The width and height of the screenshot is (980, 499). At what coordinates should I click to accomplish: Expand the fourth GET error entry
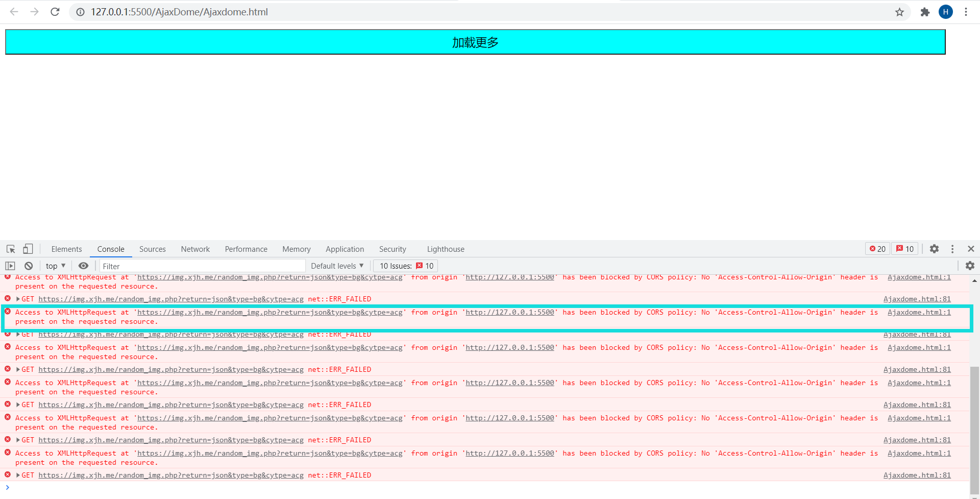(x=18, y=405)
